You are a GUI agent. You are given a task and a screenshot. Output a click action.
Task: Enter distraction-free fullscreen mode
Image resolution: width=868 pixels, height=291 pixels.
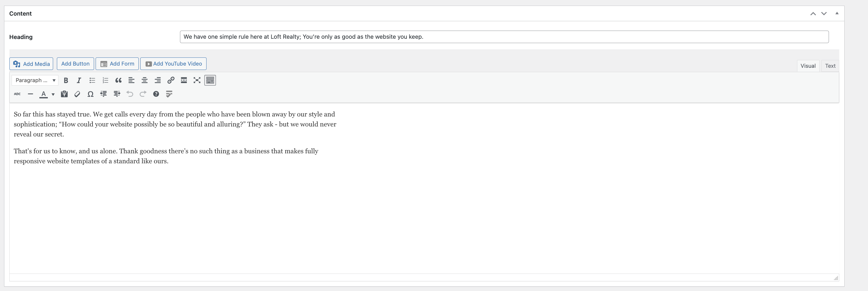(x=197, y=80)
